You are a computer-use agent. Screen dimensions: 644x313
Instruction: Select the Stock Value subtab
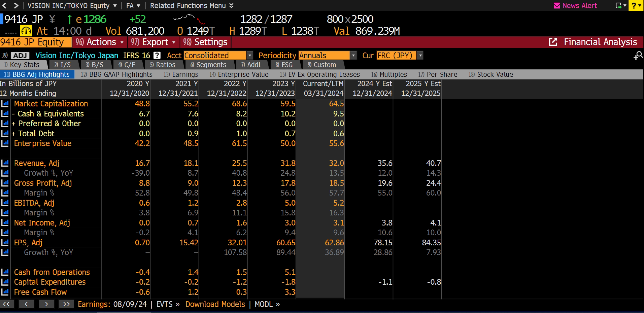(x=491, y=74)
